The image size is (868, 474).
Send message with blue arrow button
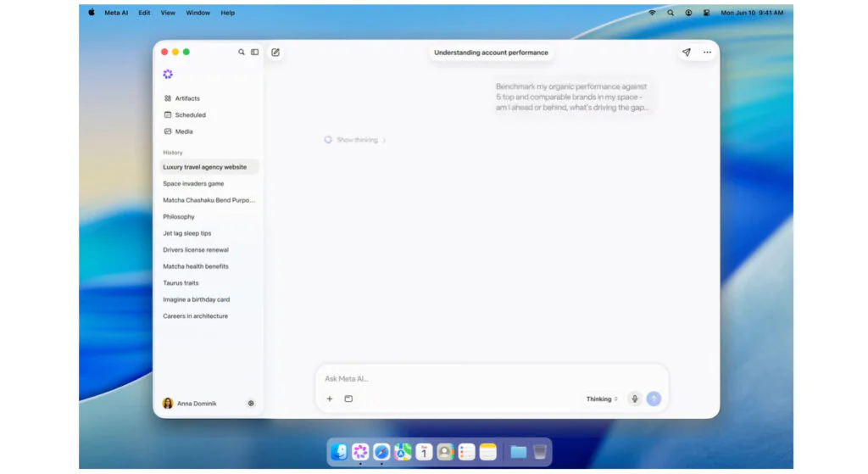(x=654, y=399)
